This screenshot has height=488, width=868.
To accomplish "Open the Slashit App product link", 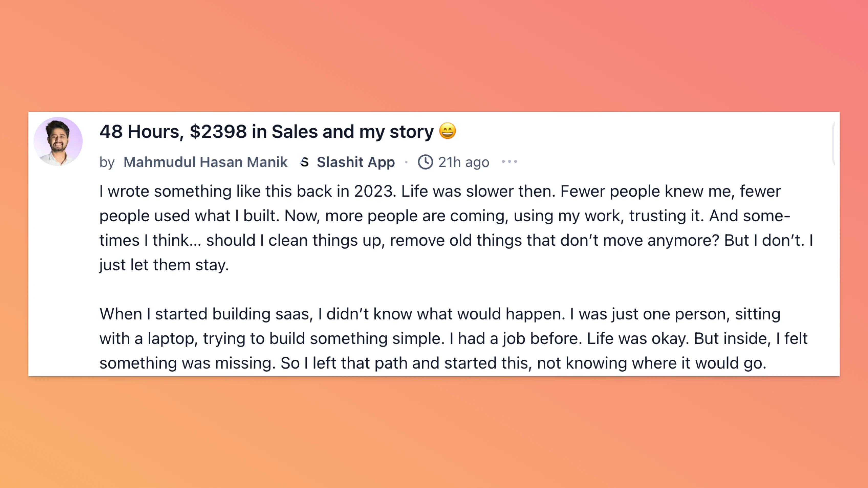I will (x=355, y=162).
